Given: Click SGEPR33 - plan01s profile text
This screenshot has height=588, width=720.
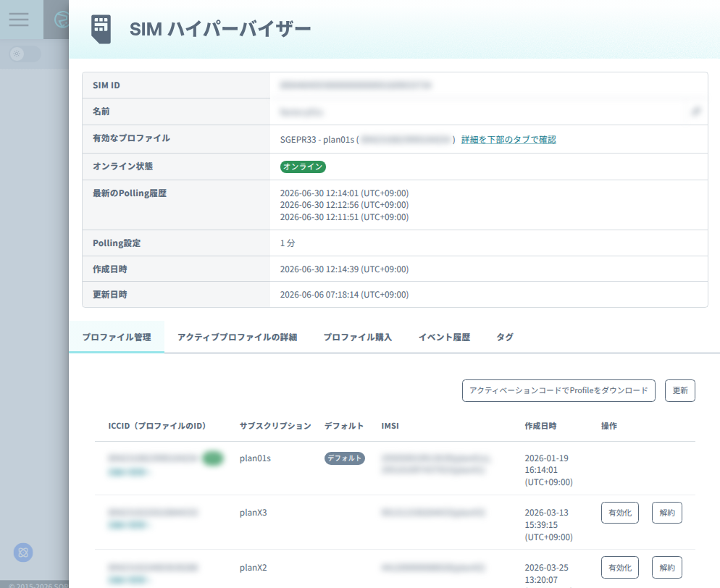Looking at the screenshot, I should 317,140.
